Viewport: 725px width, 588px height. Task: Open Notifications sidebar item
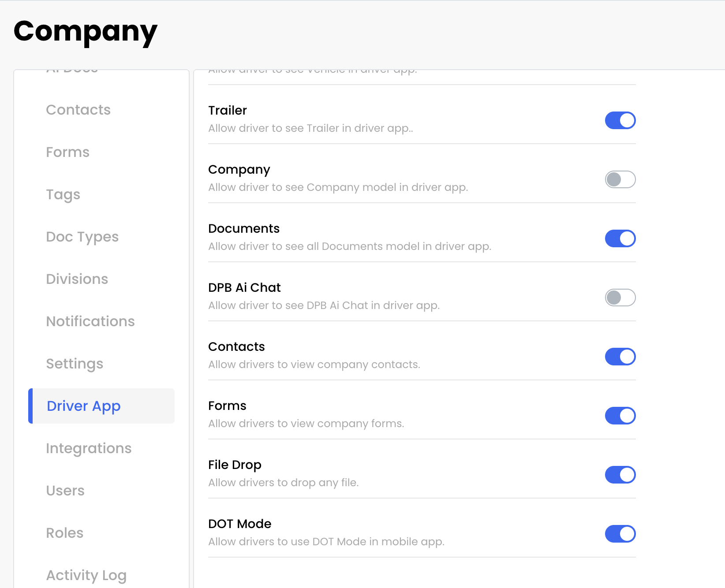coord(90,321)
